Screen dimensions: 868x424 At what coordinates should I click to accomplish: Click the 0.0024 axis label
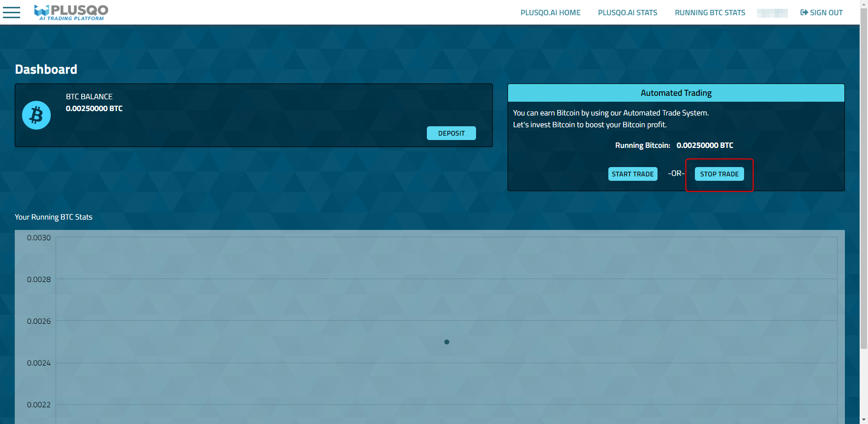point(39,363)
